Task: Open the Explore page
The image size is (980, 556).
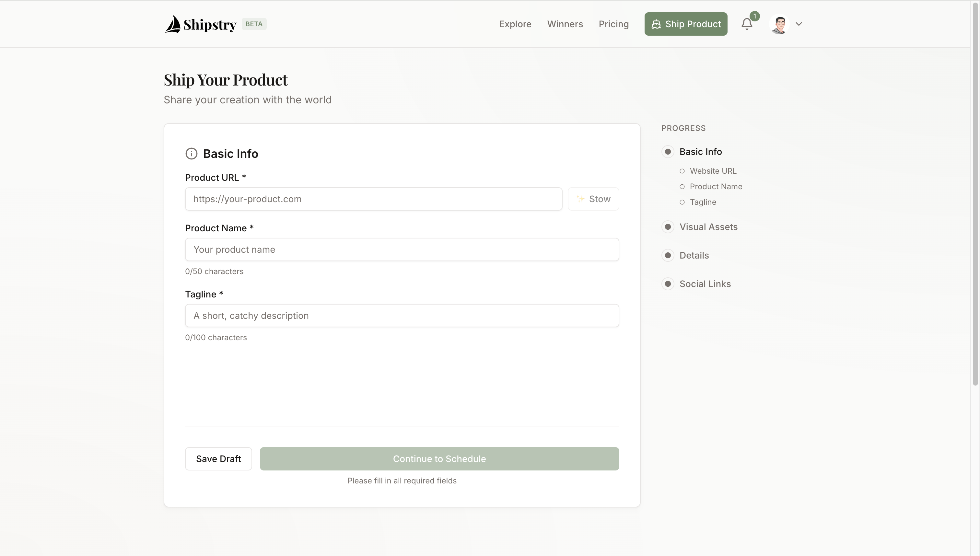Action: 515,24
